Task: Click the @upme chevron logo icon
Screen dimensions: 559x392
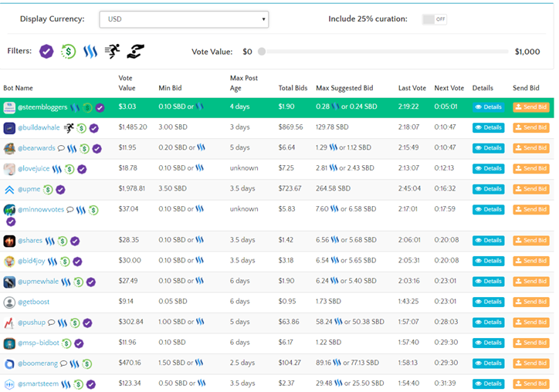Action: click(x=9, y=190)
